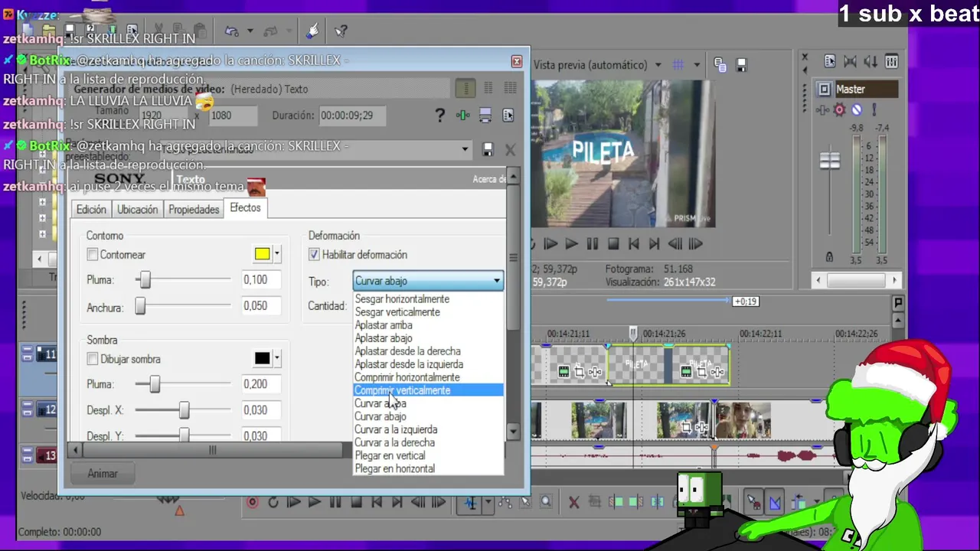The height and width of the screenshot is (551, 980).
Task: Click the Anchura value field 0,050
Action: point(260,306)
